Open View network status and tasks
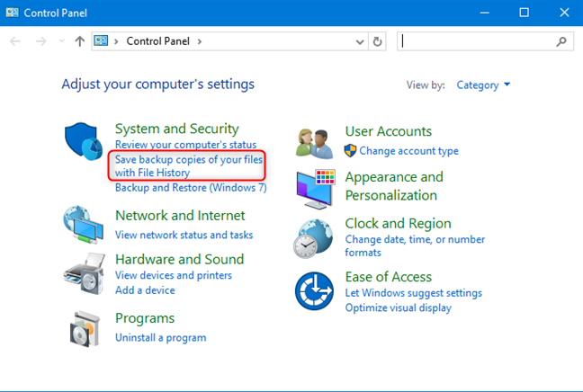 coord(184,235)
